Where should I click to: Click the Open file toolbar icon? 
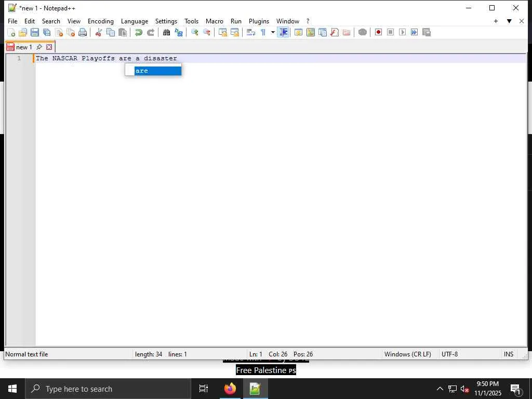pos(23,32)
